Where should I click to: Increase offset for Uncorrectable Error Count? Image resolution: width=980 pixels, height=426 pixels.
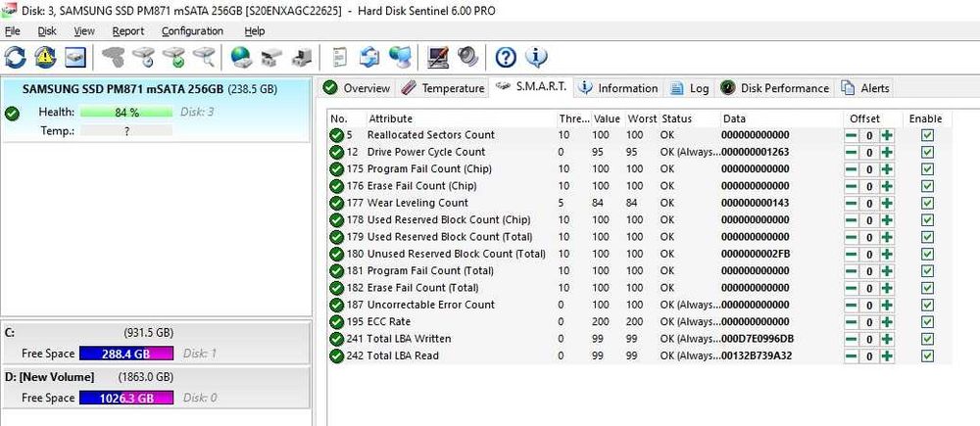click(888, 305)
